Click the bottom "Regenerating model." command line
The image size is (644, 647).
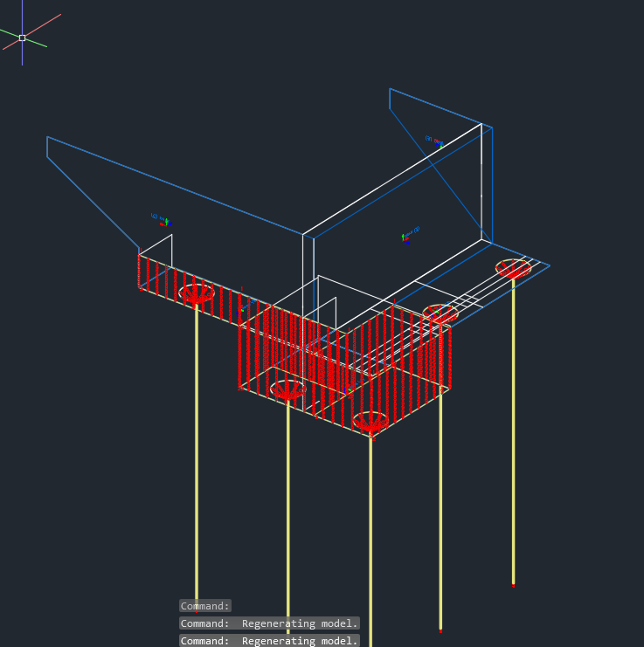[x=269, y=641]
